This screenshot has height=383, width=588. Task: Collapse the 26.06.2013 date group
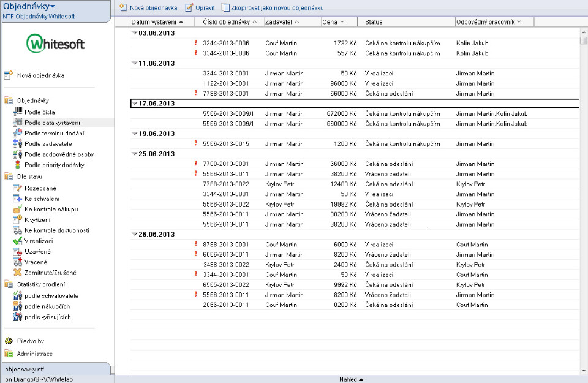[x=135, y=234]
